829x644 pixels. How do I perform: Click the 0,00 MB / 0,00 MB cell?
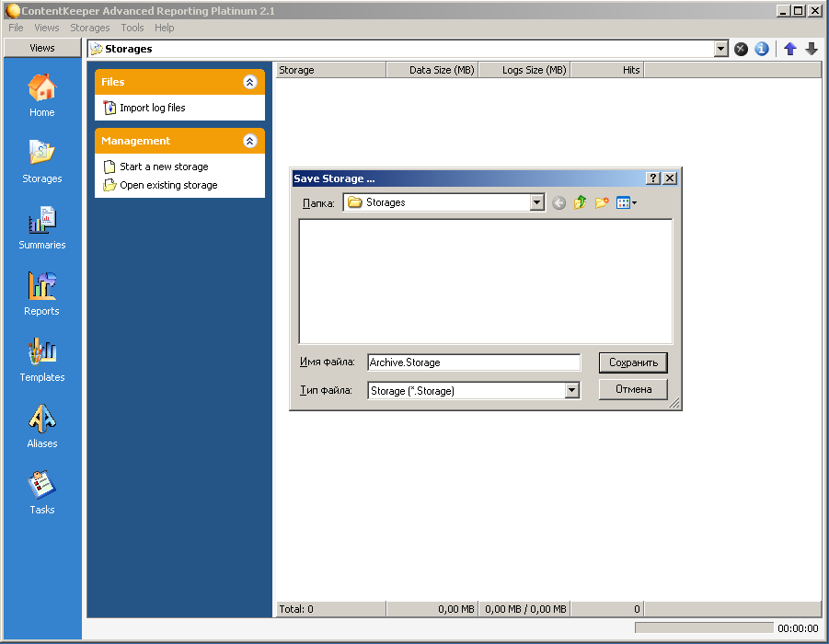coord(525,609)
